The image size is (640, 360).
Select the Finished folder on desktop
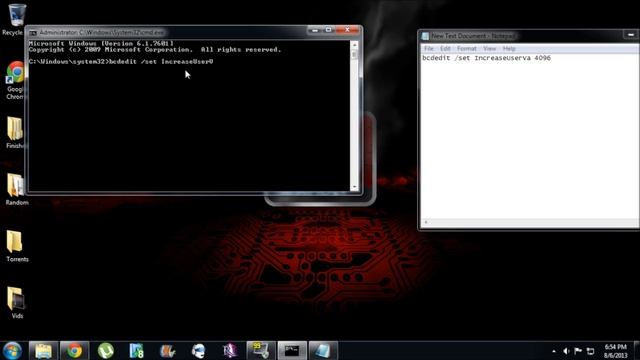(16, 133)
